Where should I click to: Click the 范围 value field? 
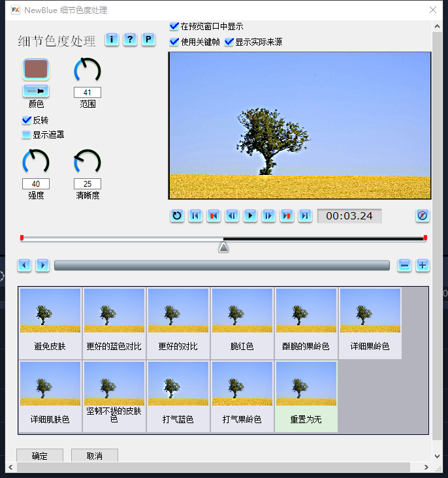tap(88, 93)
